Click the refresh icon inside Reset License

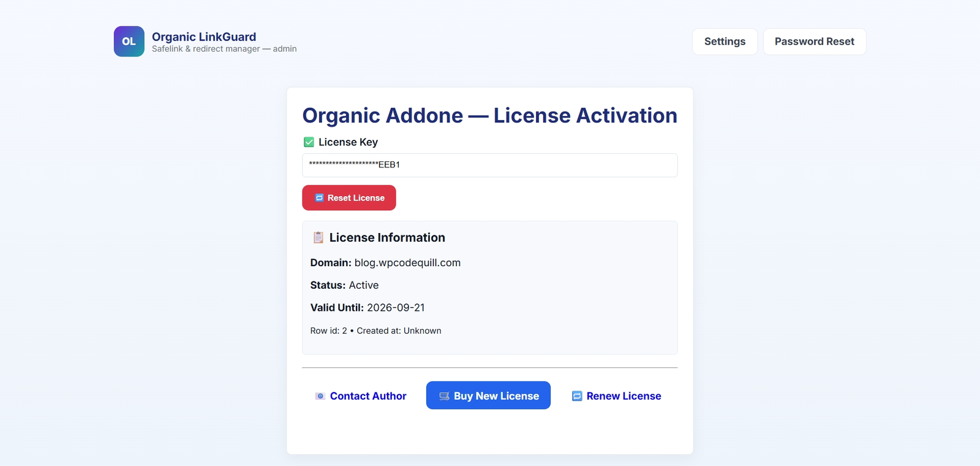pos(319,198)
